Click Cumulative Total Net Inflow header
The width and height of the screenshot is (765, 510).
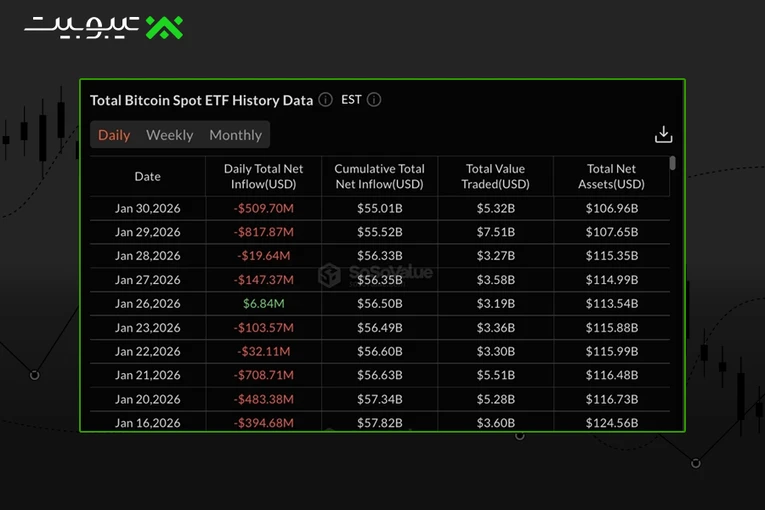pos(380,177)
